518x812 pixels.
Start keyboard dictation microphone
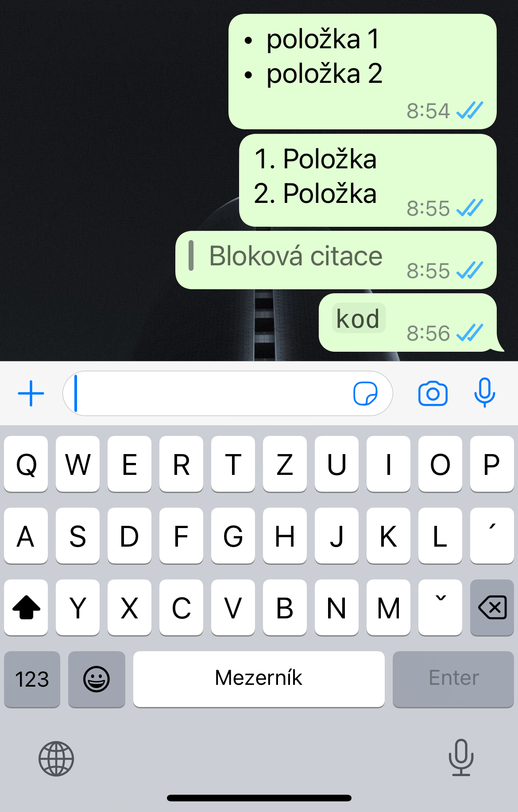(461, 758)
